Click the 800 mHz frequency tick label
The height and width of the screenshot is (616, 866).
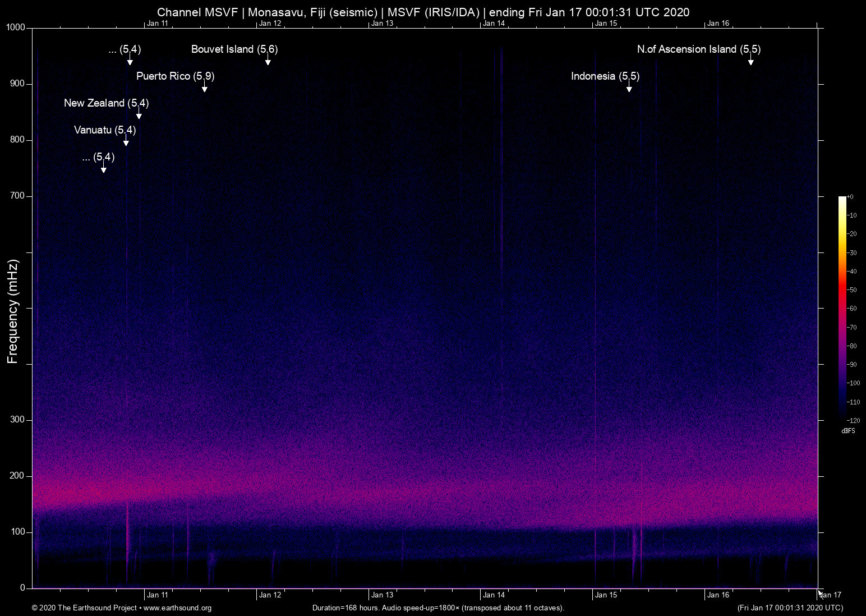click(18, 140)
